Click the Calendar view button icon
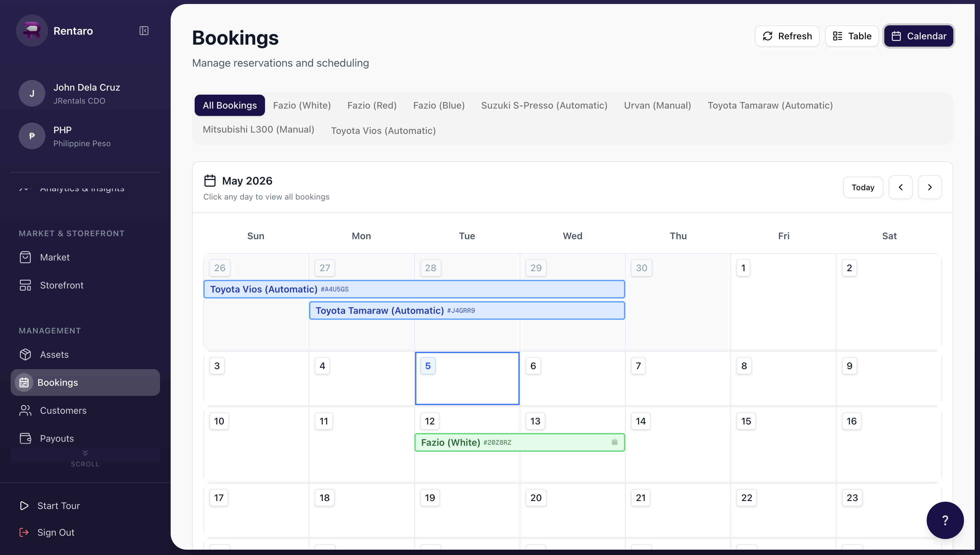 pyautogui.click(x=896, y=36)
